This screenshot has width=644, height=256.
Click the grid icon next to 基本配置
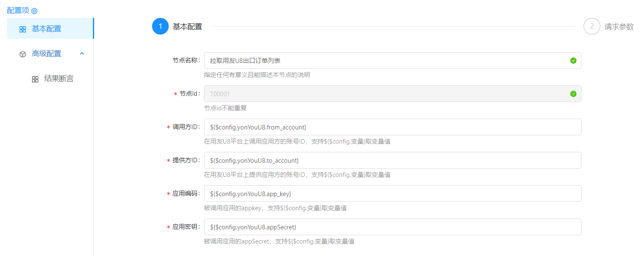tap(23, 29)
